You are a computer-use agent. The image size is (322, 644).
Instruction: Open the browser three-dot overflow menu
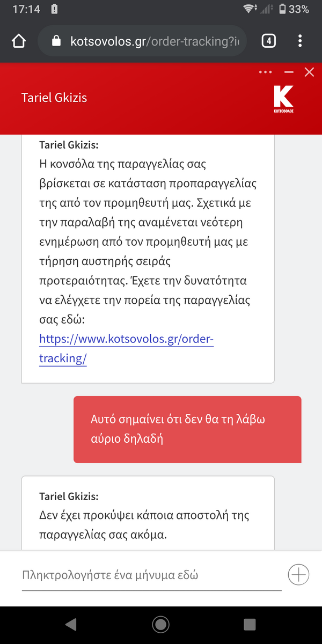click(x=300, y=41)
